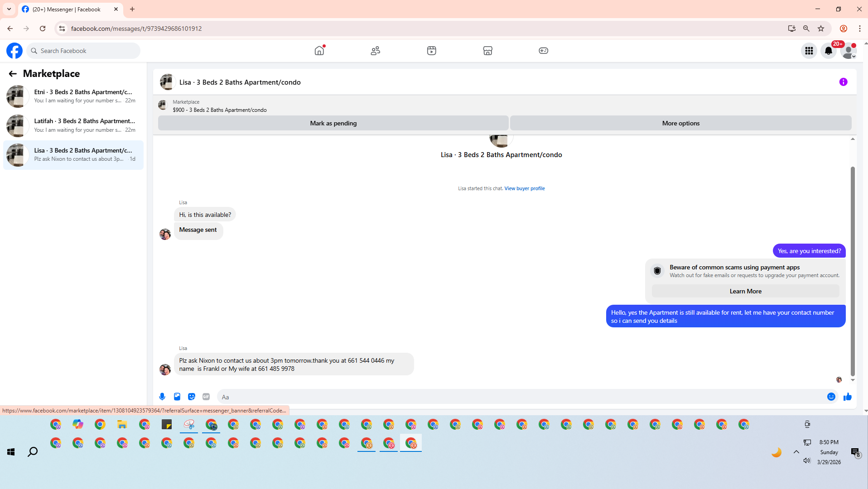The width and height of the screenshot is (868, 489).
Task: Open the View buyer profile link
Action: click(525, 188)
